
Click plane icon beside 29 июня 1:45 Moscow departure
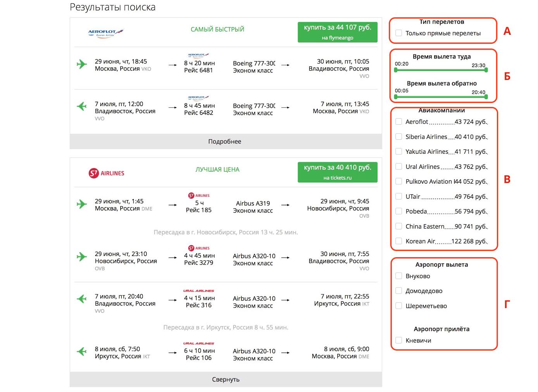pos(81,204)
